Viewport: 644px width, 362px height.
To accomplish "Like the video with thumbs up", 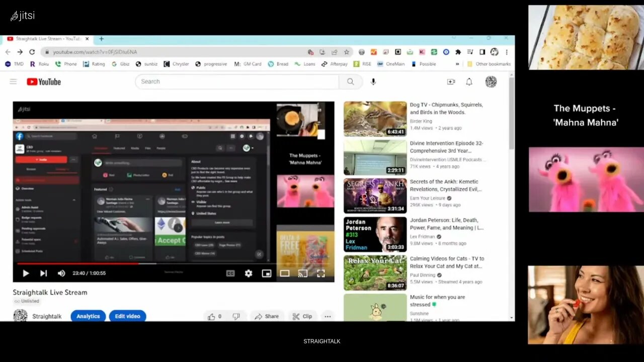I will pyautogui.click(x=215, y=316).
